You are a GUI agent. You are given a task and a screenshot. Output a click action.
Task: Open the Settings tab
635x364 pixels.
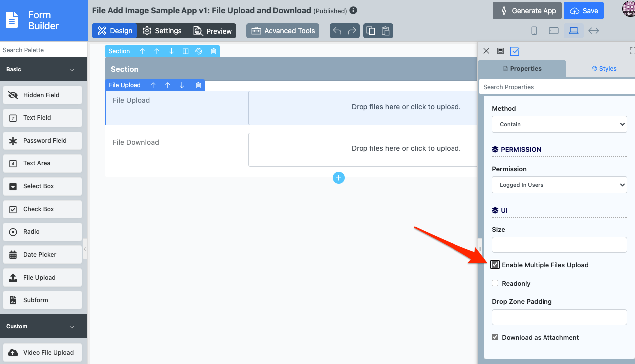coord(162,31)
